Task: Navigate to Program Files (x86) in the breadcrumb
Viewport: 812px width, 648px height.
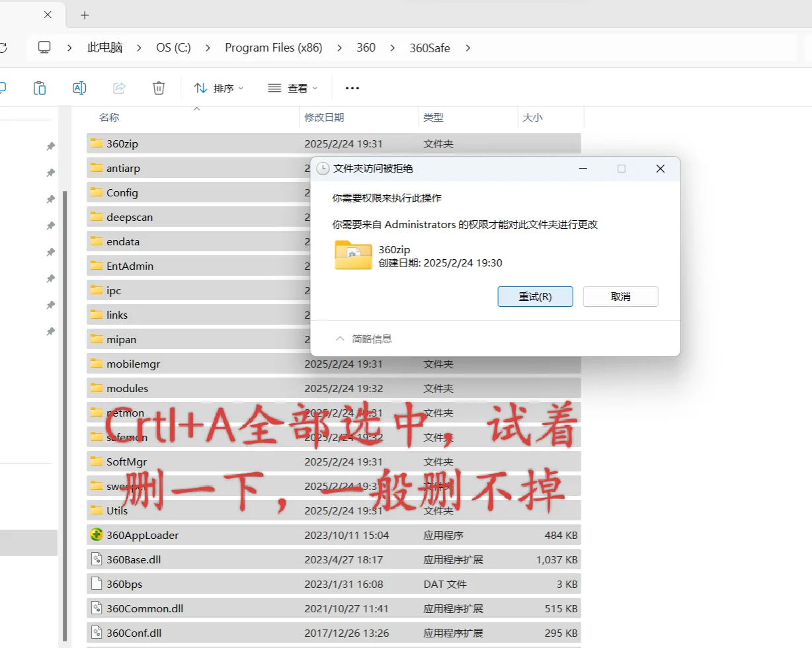Action: coord(273,47)
